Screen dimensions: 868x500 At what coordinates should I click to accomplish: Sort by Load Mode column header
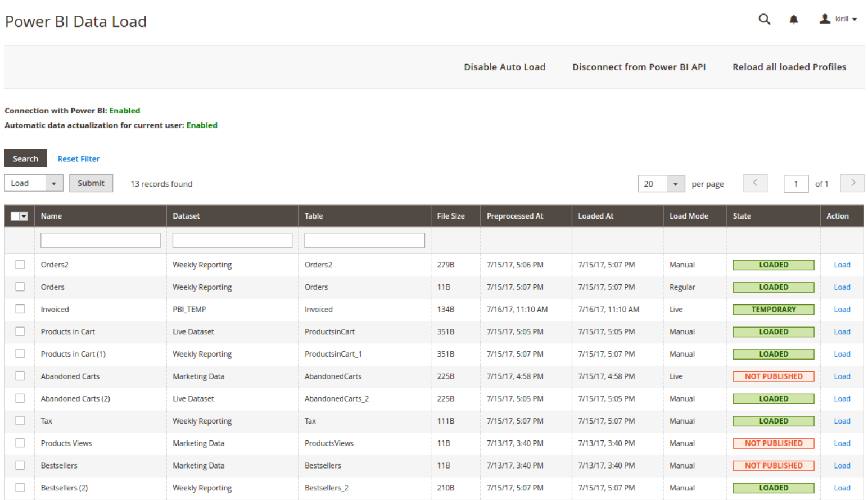click(689, 216)
